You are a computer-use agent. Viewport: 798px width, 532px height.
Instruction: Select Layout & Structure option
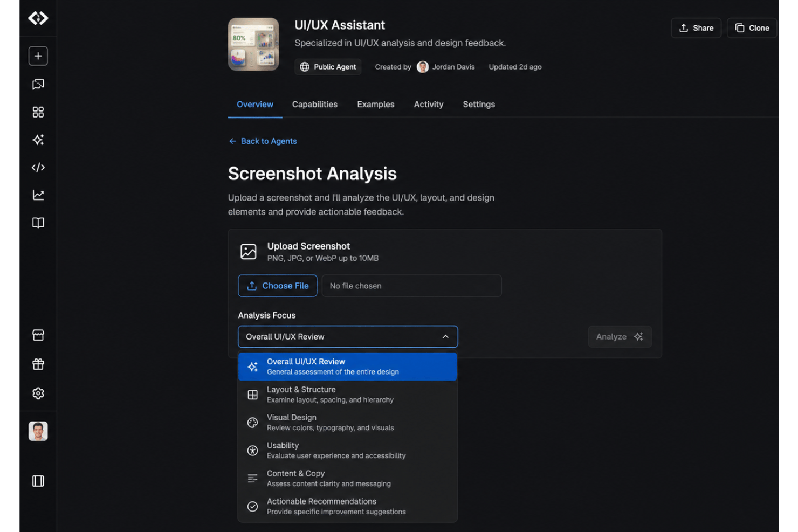(x=348, y=395)
